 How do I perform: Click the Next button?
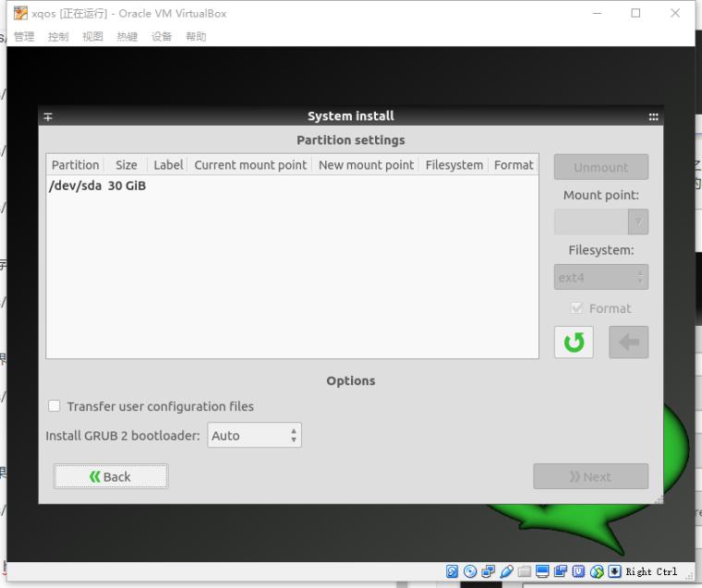point(590,476)
